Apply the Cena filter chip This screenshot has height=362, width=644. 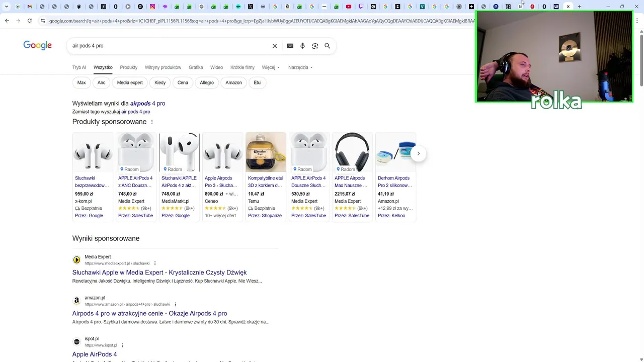pyautogui.click(x=183, y=82)
